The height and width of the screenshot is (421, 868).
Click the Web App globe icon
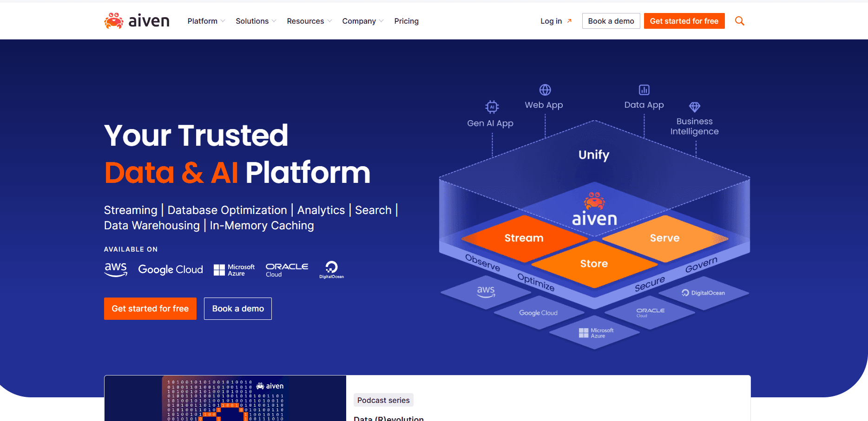[x=545, y=90]
